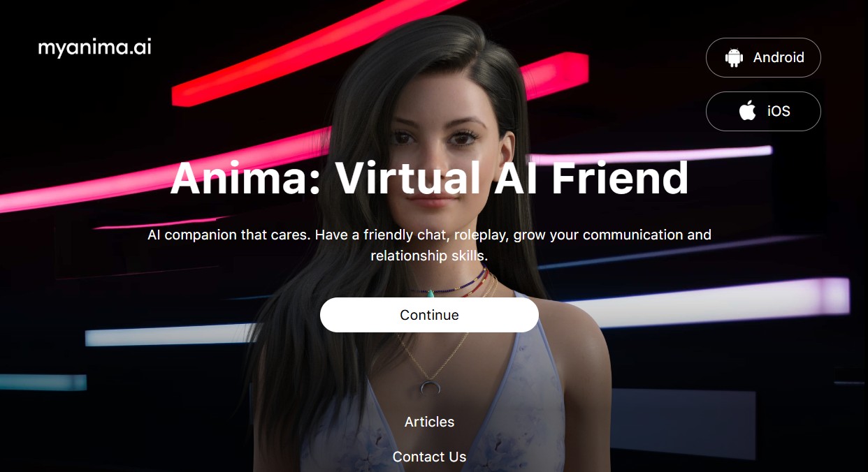
Task: Click the myanima.ai logo
Action: 94,47
